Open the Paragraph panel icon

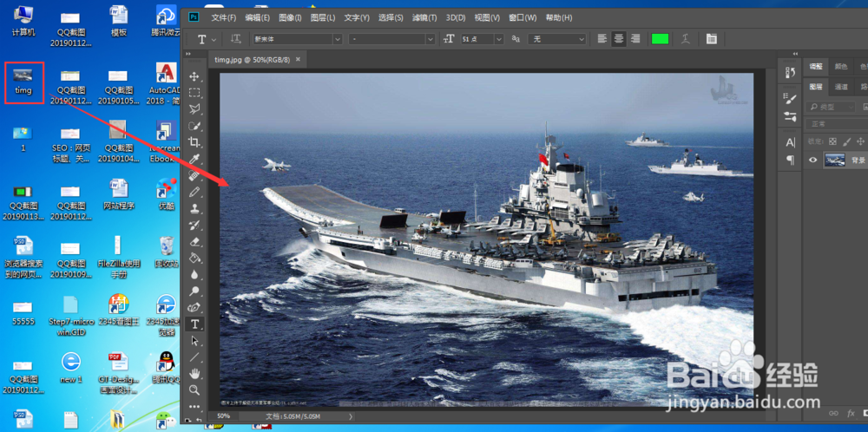click(791, 160)
